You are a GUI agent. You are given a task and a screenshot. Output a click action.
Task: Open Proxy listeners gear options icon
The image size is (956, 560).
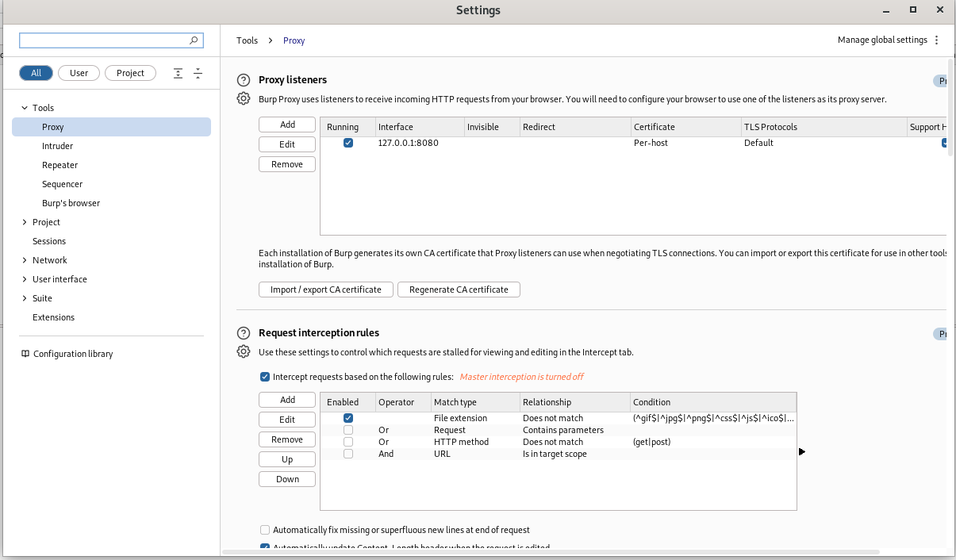point(244,99)
